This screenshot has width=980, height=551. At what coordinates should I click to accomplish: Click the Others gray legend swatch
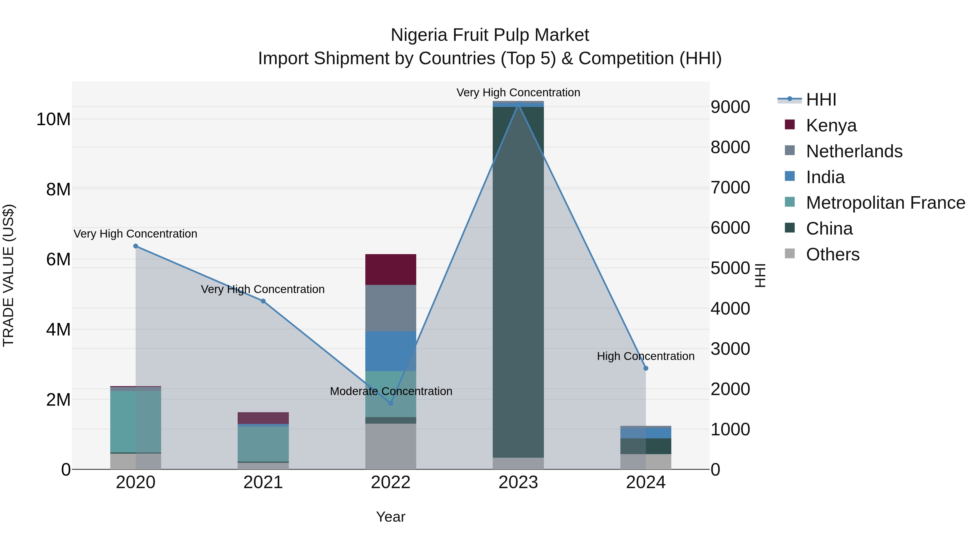pos(790,253)
